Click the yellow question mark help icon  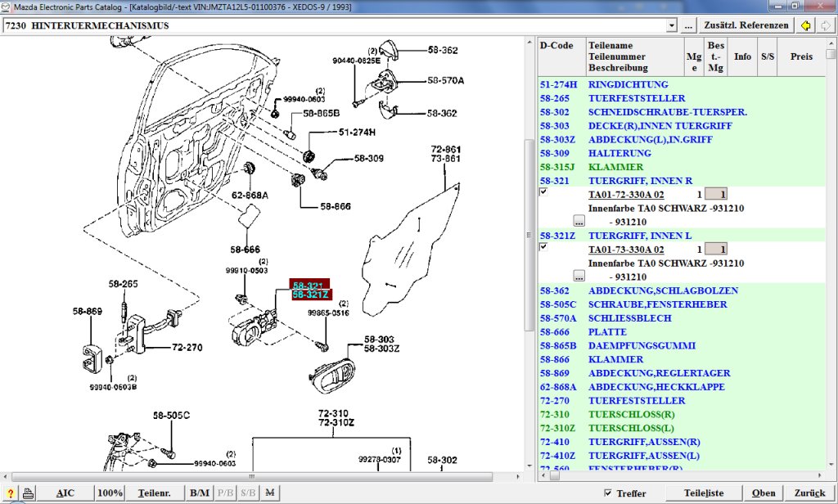pos(10,493)
